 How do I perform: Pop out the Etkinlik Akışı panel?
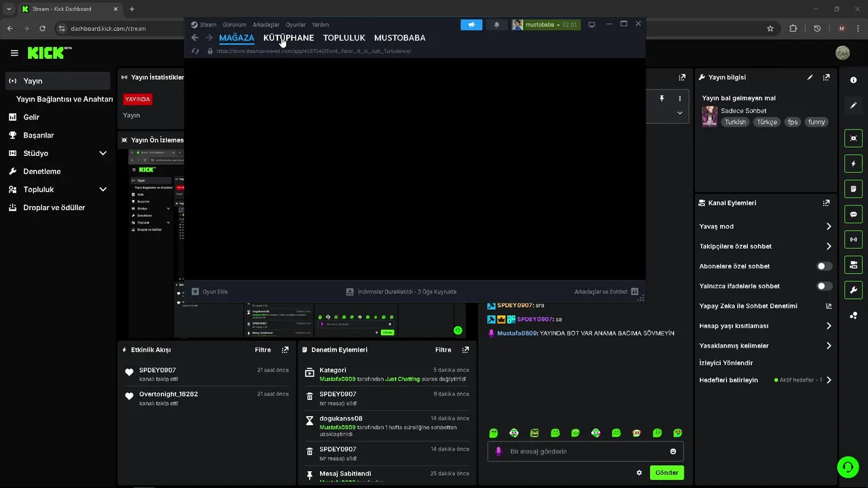285,350
